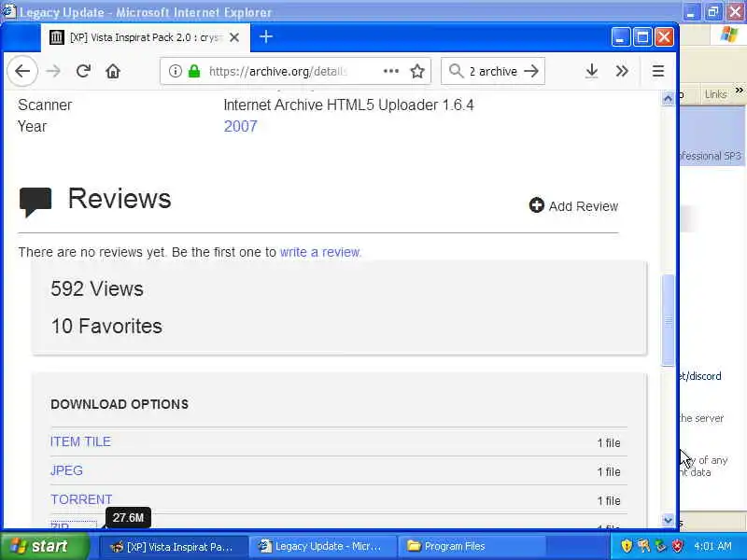Screen dimensions: 747x560
Task: Show site information icon in address bar
Action: [x=176, y=72]
